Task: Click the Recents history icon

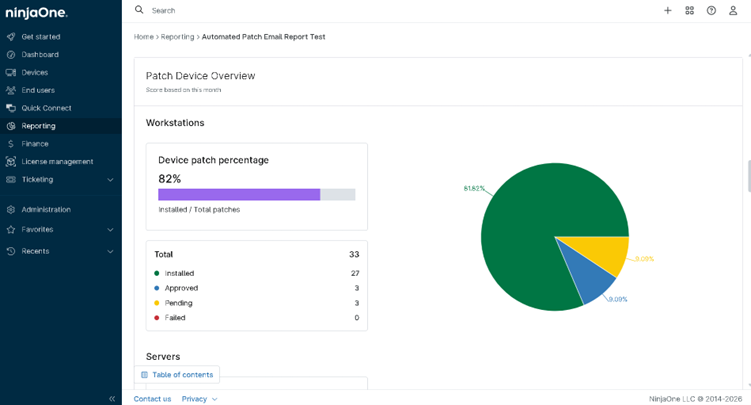Action: [x=11, y=251]
